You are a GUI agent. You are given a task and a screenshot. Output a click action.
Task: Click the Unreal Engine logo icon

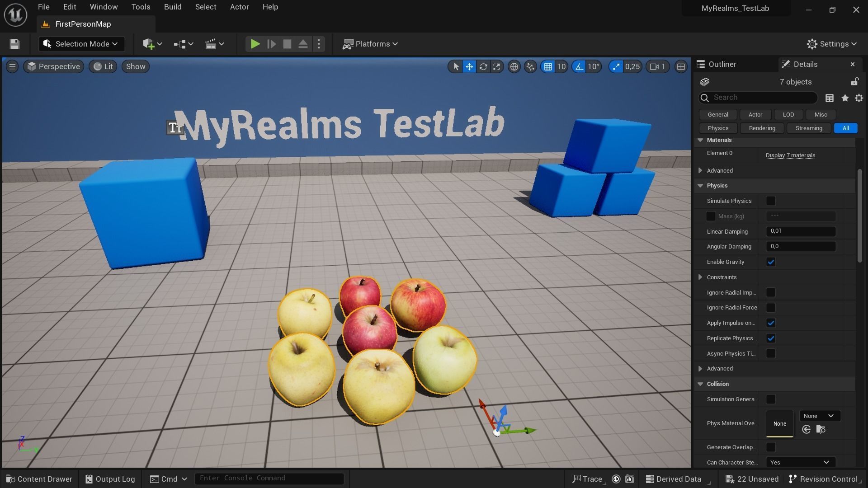(x=15, y=14)
